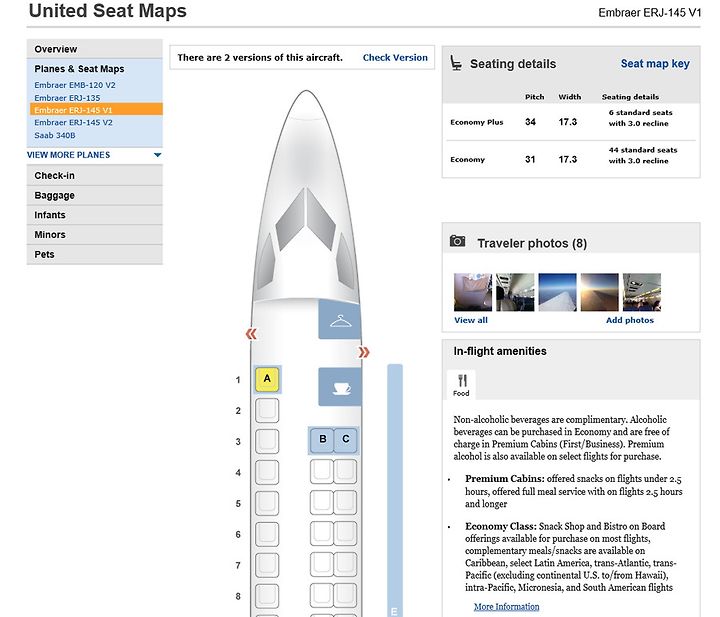Click the galley coffee cup icon
This screenshot has height=617, width=720.
pyautogui.click(x=340, y=387)
